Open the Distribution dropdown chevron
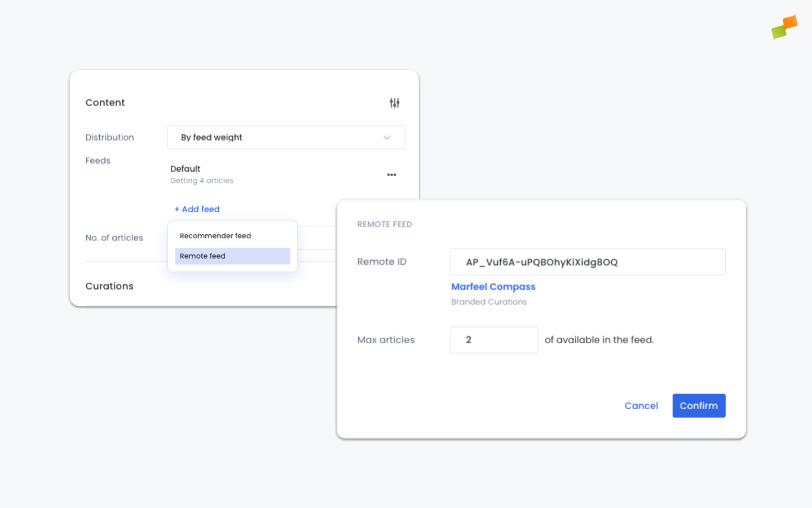812x508 pixels. tap(387, 137)
